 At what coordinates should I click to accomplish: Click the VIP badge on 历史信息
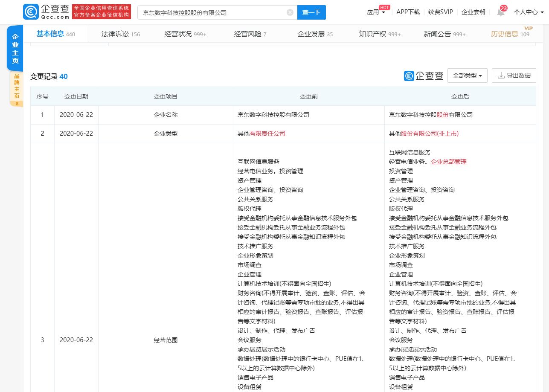pyautogui.click(x=529, y=28)
